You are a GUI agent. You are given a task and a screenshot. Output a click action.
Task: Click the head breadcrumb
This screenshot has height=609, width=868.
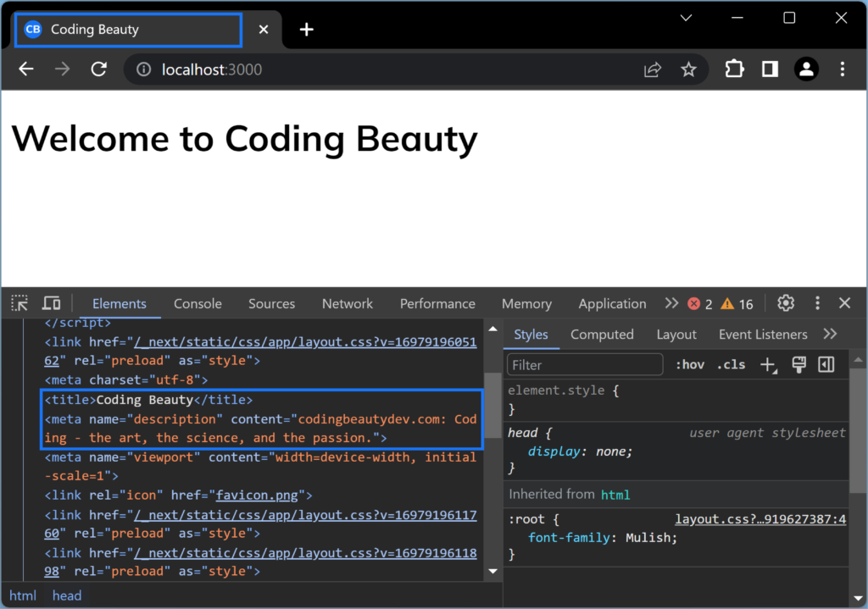point(67,595)
